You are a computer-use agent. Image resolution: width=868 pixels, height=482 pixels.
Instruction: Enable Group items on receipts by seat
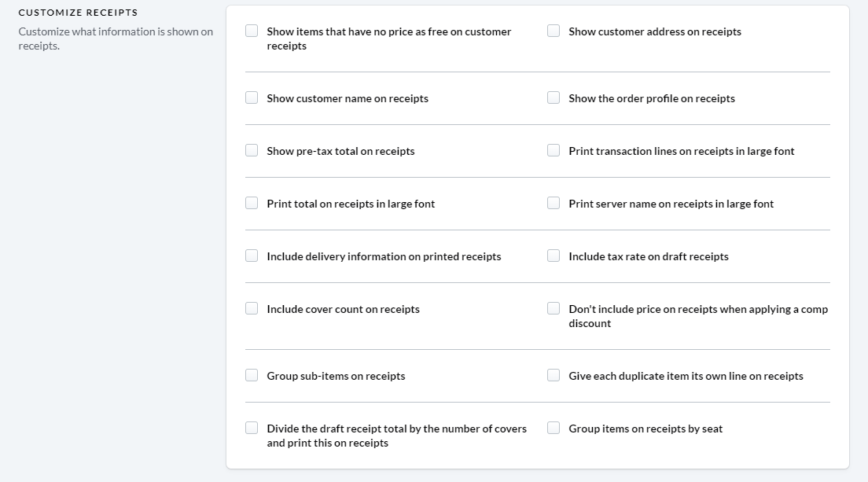[x=554, y=428]
